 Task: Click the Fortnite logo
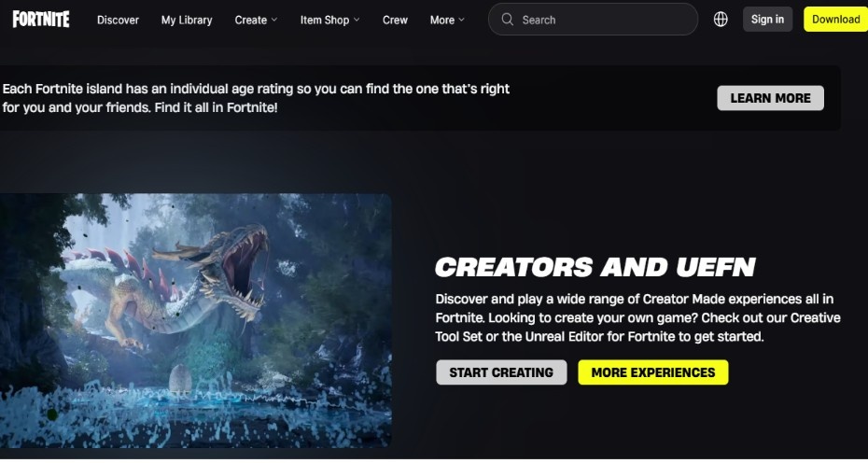pos(41,20)
